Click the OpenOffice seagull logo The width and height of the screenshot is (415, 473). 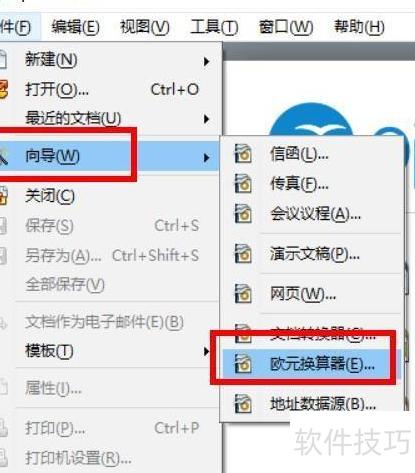[x=312, y=122]
